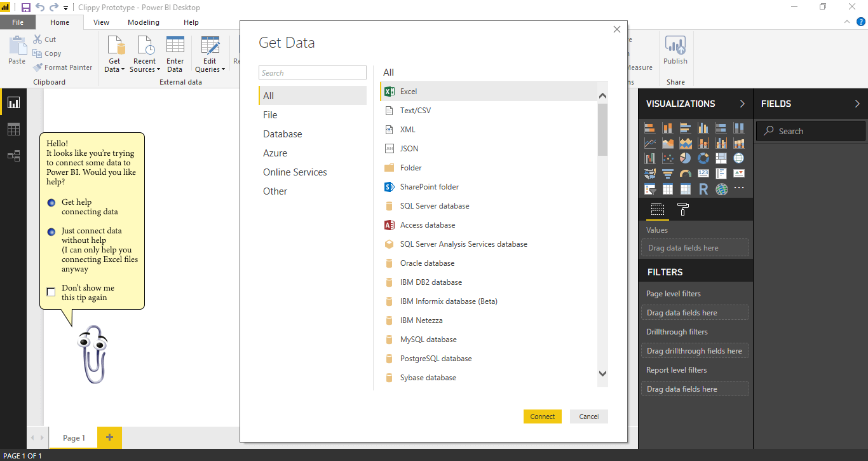Switch to Data view in the left sidebar
The image size is (868, 461).
click(13, 129)
